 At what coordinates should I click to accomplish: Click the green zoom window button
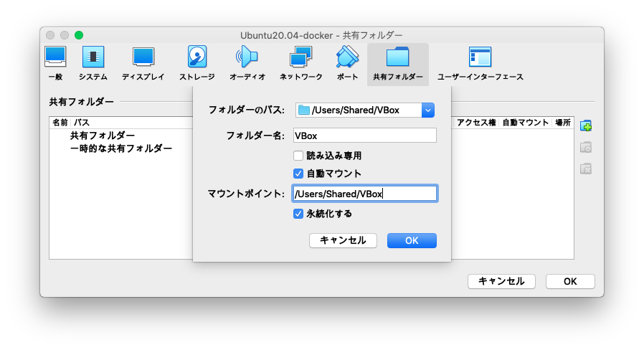tap(79, 35)
